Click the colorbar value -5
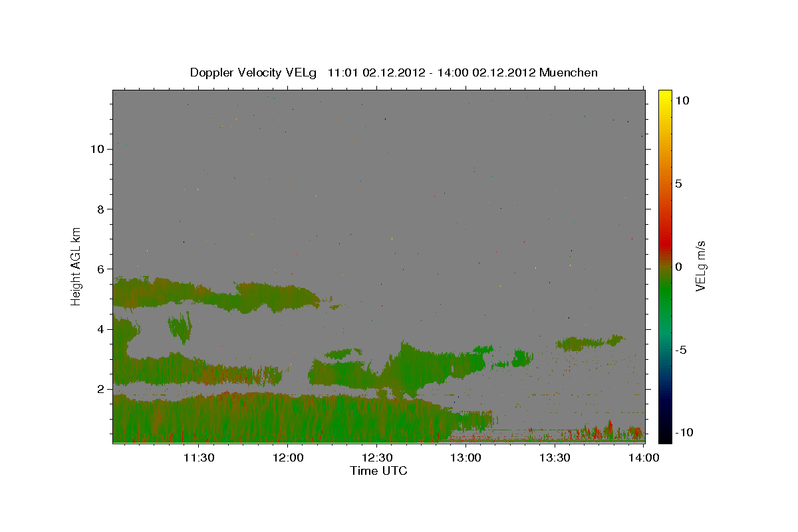The width and height of the screenshot is (798, 532). pos(682,350)
